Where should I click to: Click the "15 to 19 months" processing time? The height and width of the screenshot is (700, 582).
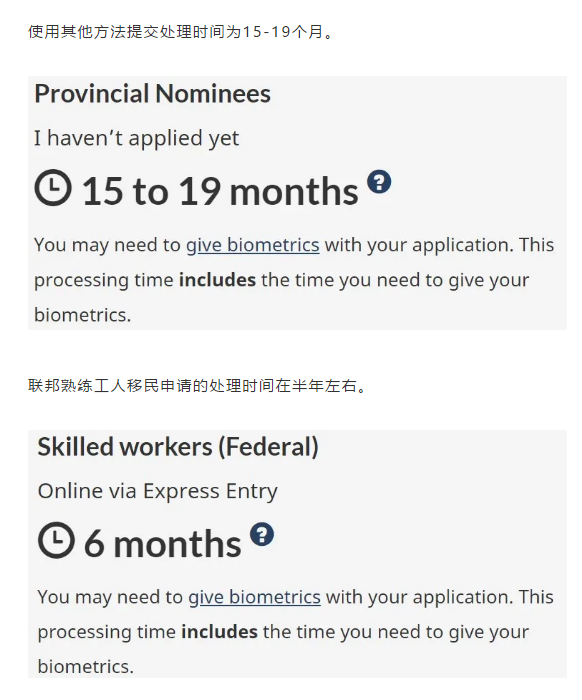tap(220, 191)
